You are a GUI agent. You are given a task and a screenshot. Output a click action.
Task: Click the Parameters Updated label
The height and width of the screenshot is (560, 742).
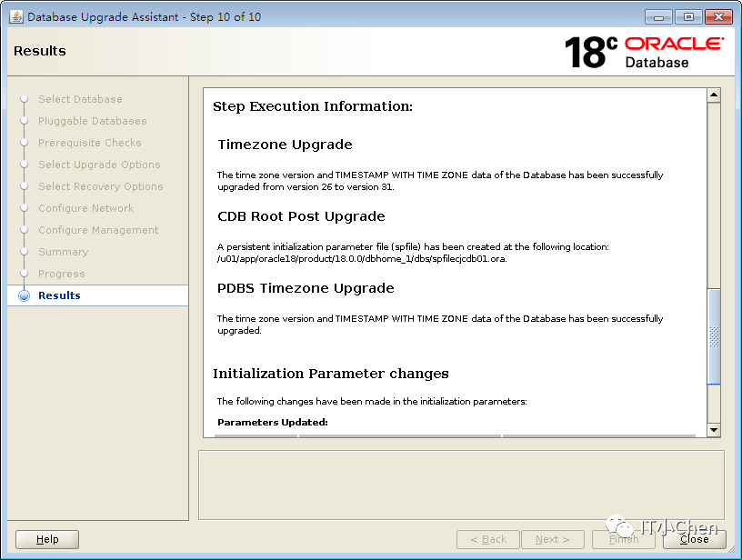coord(273,423)
